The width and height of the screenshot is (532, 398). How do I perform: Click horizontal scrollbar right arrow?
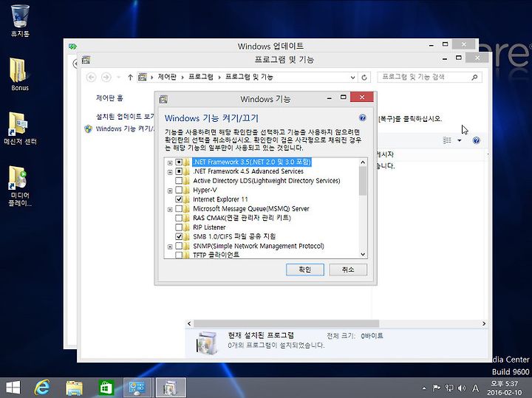484,323
